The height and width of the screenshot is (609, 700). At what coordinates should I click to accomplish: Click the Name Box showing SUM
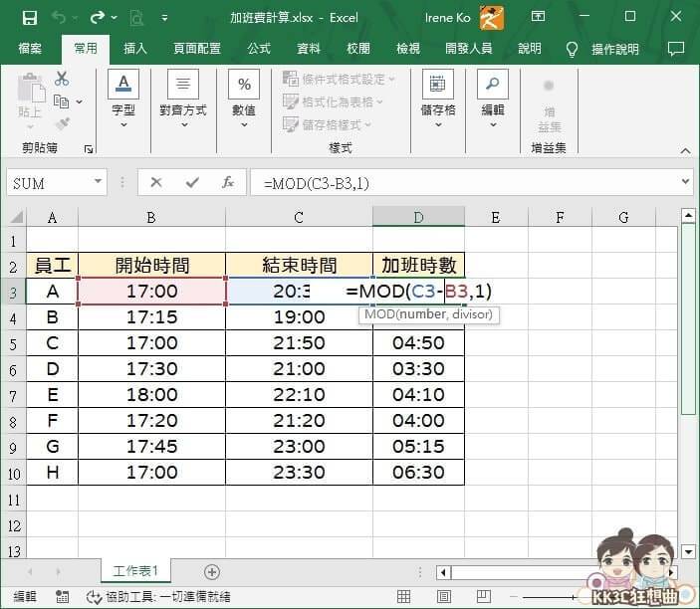point(49,182)
